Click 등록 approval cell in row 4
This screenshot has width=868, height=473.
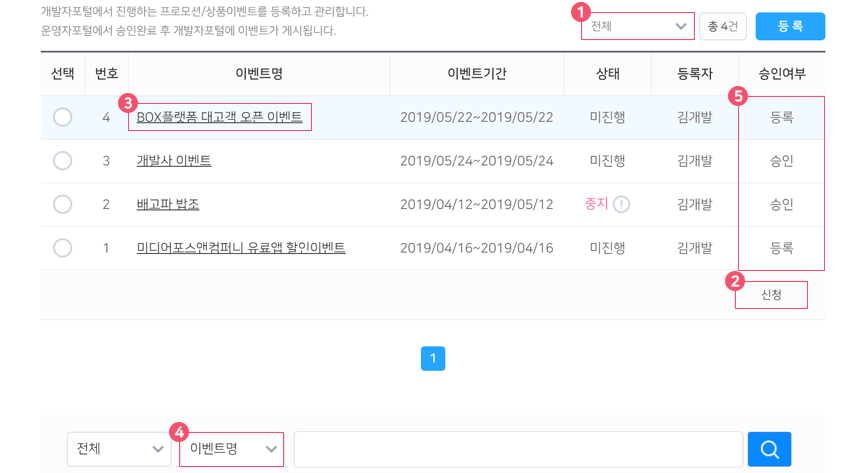click(782, 117)
